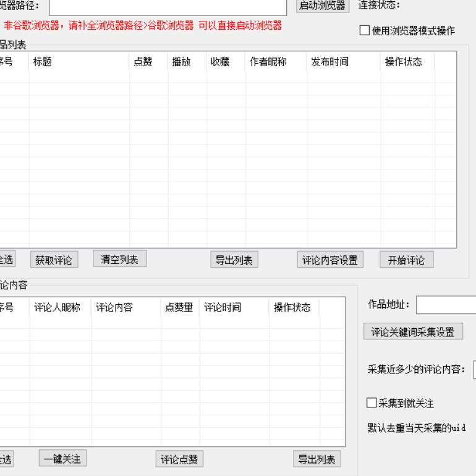Focus the 作品地址 input field
Image resolution: width=476 pixels, height=476 pixels.
(x=446, y=305)
